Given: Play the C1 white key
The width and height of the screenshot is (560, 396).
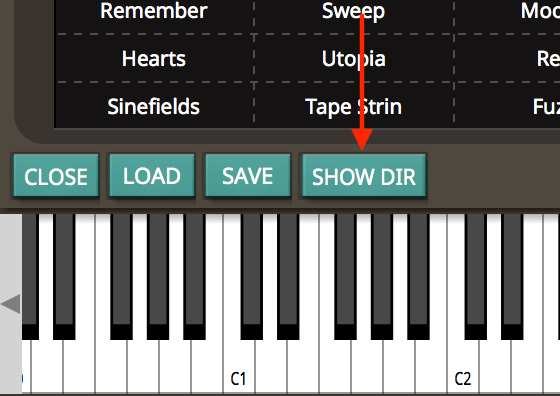Looking at the screenshot, I should [239, 368].
